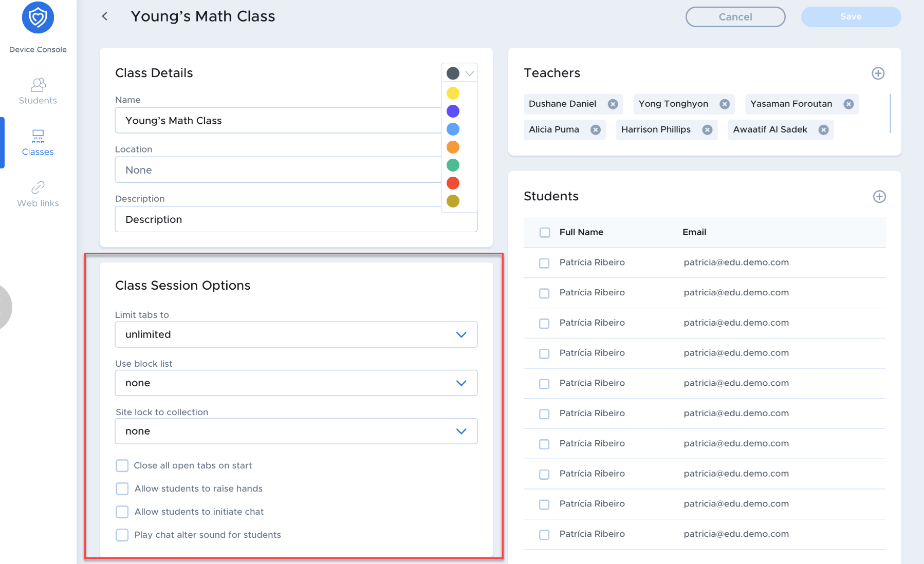
Task: Pick the orange class color
Action: click(453, 147)
